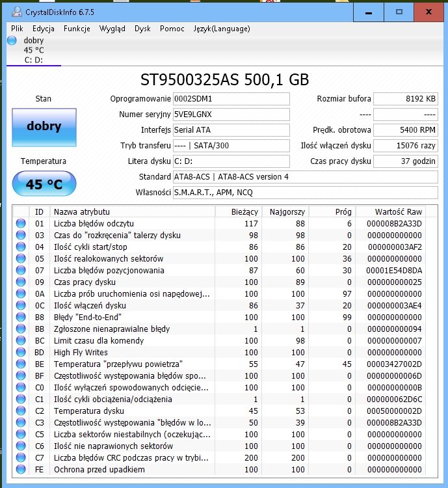Click status orb for attribute 07
The height and width of the screenshot is (488, 448).
click(21, 270)
